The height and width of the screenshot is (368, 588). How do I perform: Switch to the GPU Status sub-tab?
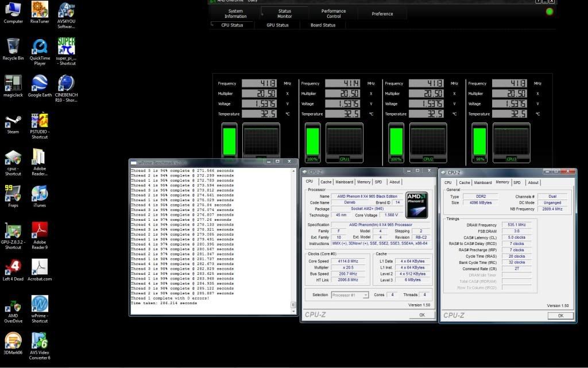coord(277,25)
